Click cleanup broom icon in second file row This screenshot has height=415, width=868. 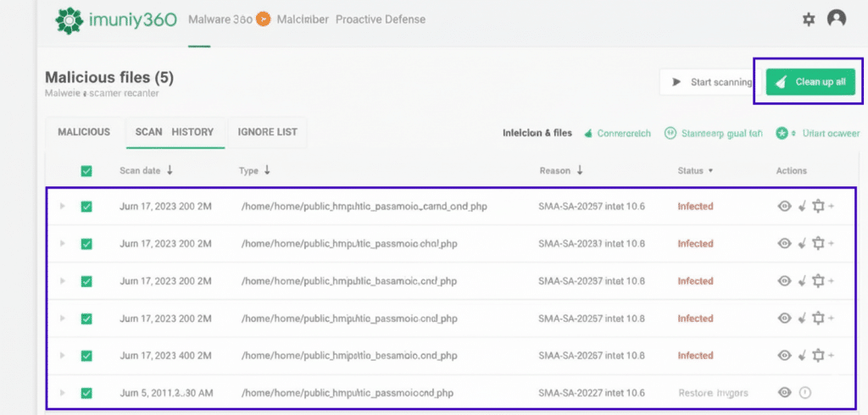[802, 244]
